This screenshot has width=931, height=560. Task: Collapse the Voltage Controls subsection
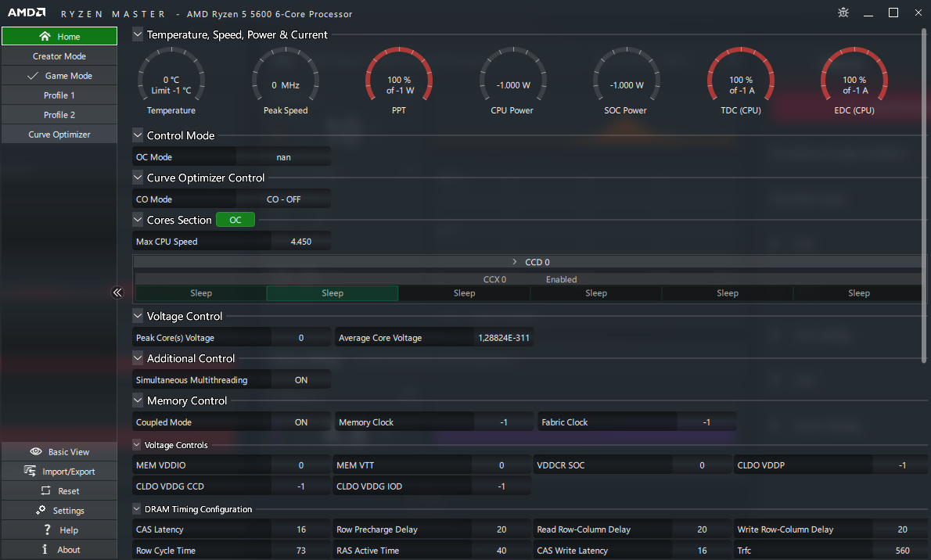point(137,445)
